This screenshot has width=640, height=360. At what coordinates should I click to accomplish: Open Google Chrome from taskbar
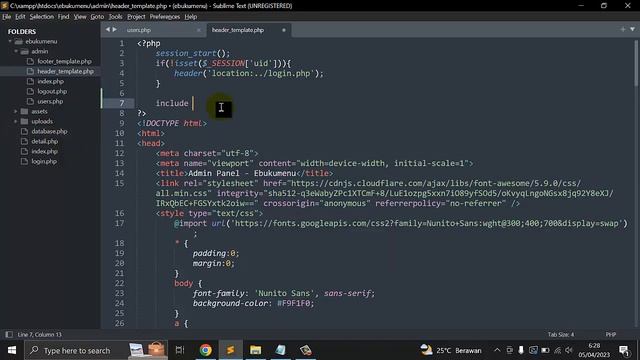(x=205, y=350)
